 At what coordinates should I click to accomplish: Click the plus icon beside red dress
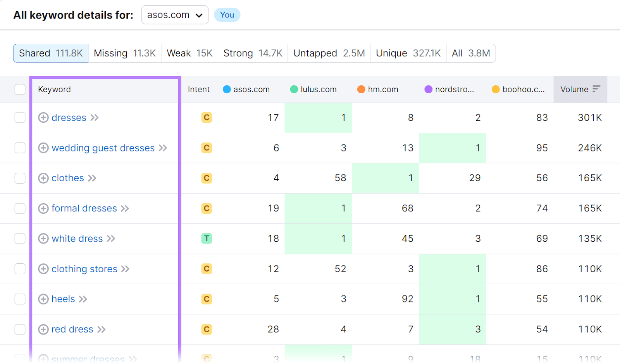point(43,329)
